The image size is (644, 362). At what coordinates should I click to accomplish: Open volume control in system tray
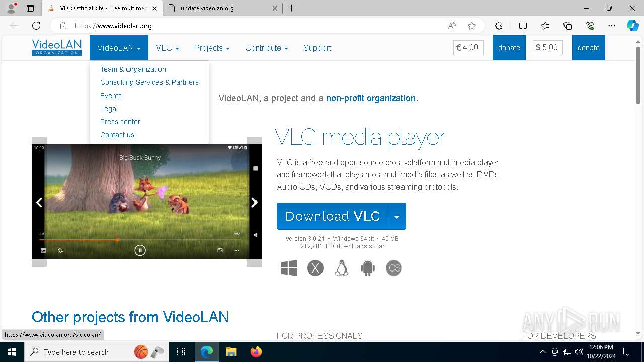(x=579, y=352)
